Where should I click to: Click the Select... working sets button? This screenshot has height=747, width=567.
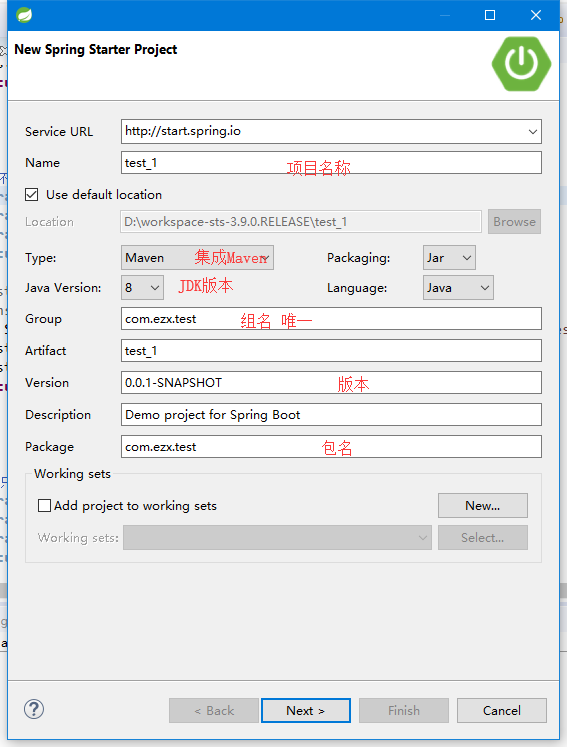coord(483,537)
